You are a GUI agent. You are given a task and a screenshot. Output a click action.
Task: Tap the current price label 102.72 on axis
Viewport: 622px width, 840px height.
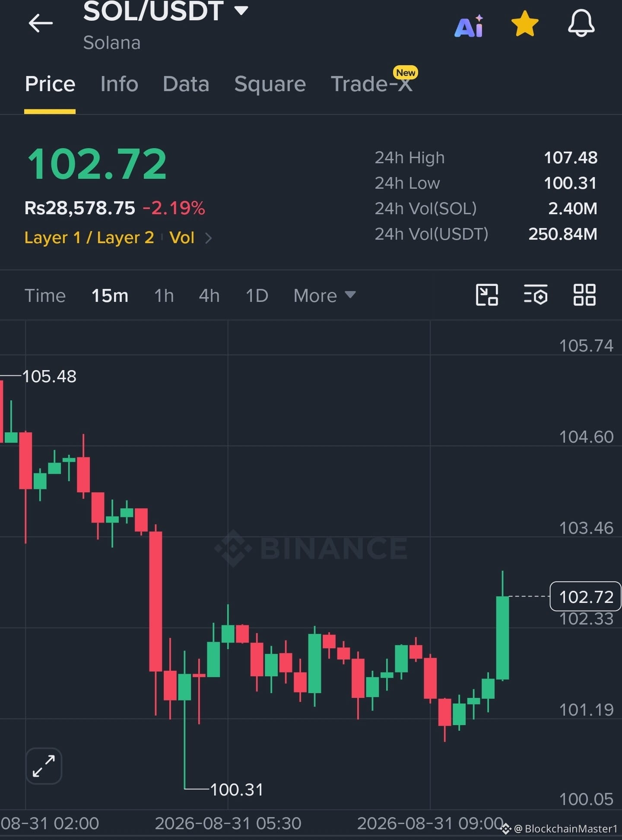point(585,596)
